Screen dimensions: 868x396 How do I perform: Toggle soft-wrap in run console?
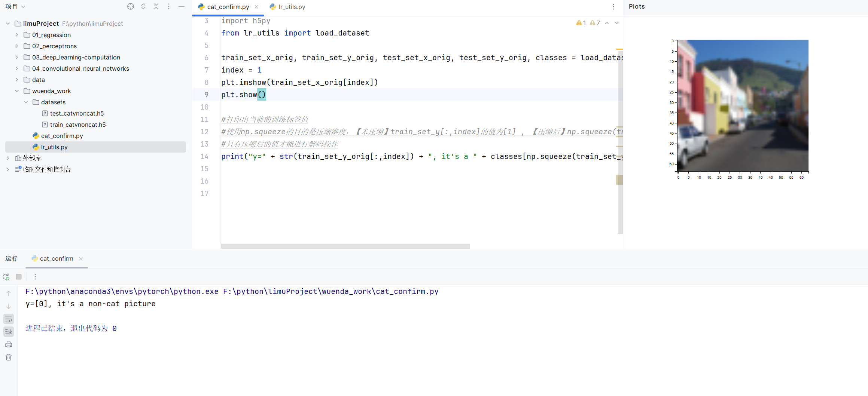pos(9,319)
